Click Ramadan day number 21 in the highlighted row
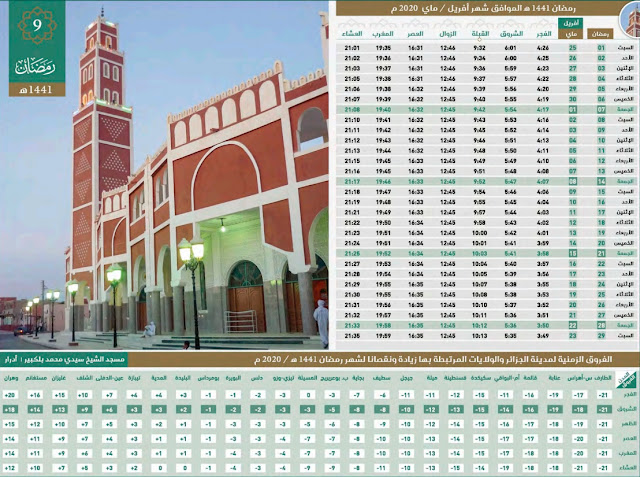Viewport: 640px width, 477px height. tap(601, 253)
